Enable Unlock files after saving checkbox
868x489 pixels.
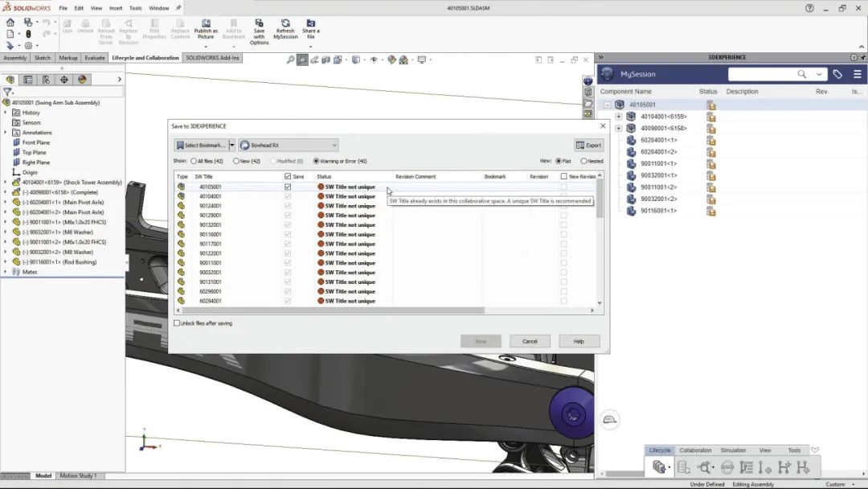[177, 323]
